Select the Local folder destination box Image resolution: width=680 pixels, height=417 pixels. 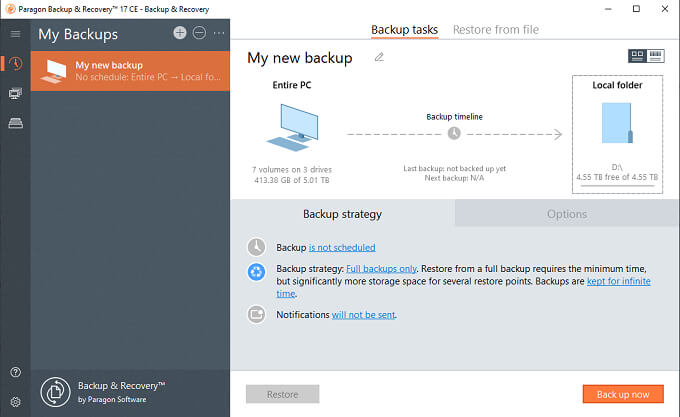616,135
